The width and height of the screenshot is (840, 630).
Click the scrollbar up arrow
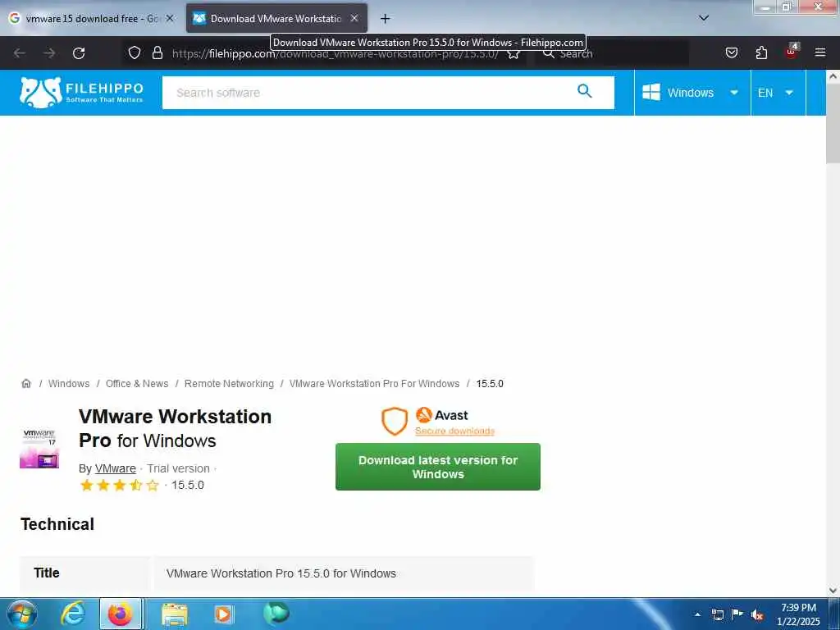tap(833, 76)
